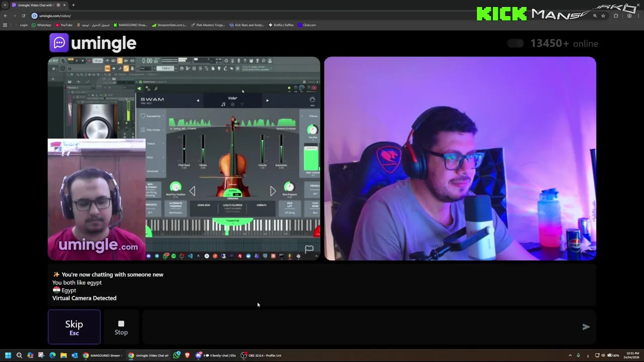
Task: Open the Login bookmark
Action: coord(21,25)
